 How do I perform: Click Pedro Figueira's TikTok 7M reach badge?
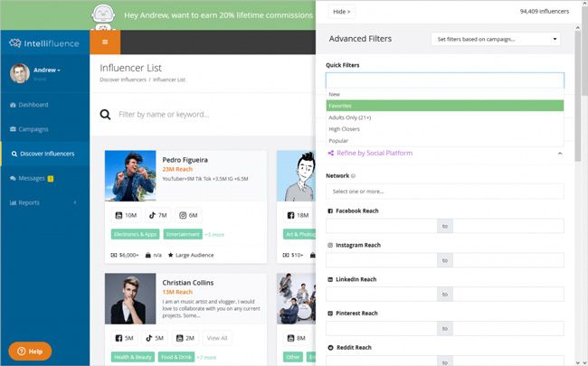158,215
